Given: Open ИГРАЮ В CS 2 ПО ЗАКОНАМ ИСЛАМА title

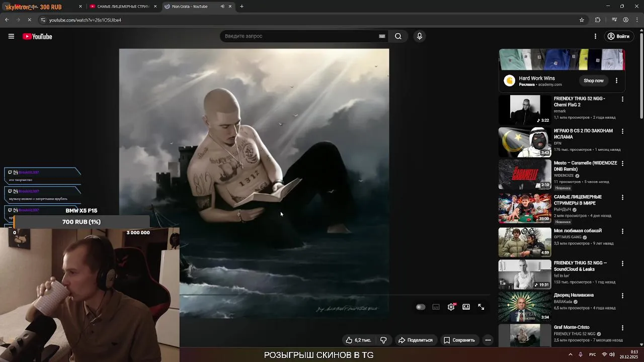Looking at the screenshot, I should pos(583,134).
